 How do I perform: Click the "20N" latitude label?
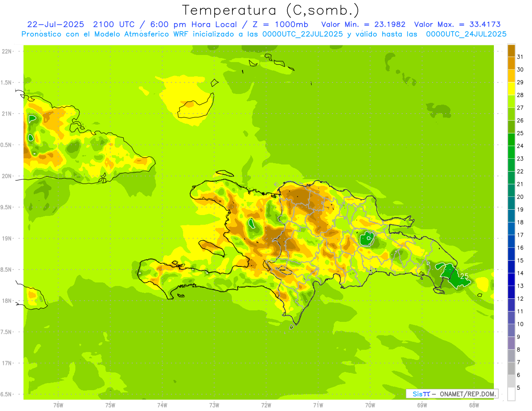click(6, 176)
